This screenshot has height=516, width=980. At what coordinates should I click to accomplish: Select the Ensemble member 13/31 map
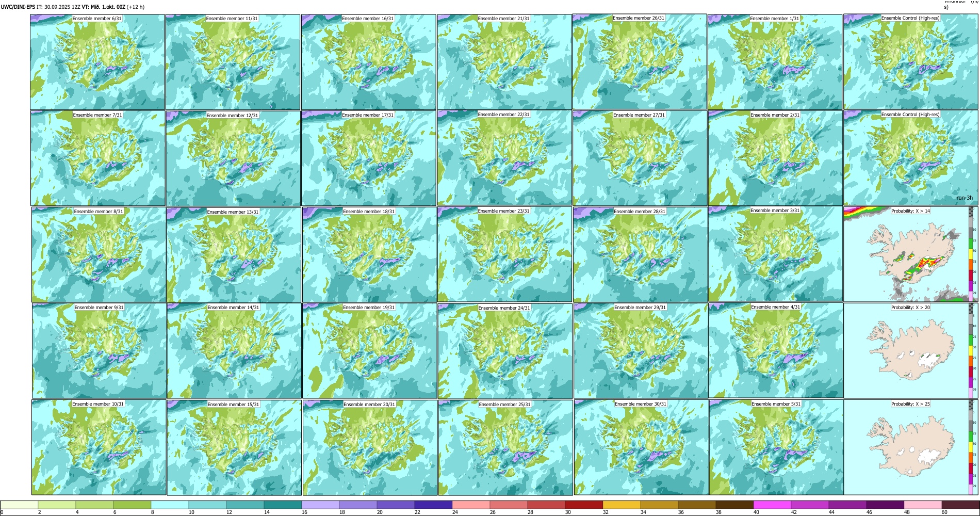[x=234, y=255]
